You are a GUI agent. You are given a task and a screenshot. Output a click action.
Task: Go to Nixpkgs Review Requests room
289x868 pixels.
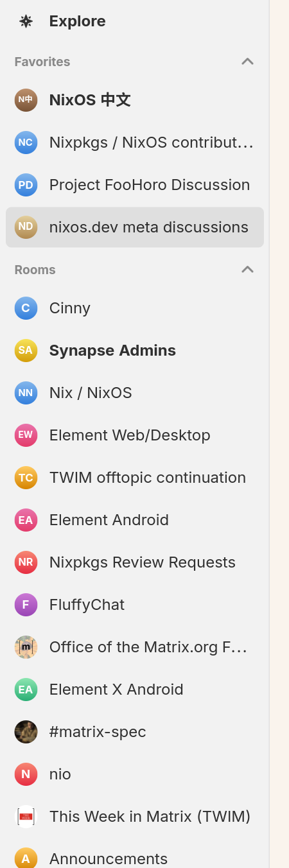[135, 562]
